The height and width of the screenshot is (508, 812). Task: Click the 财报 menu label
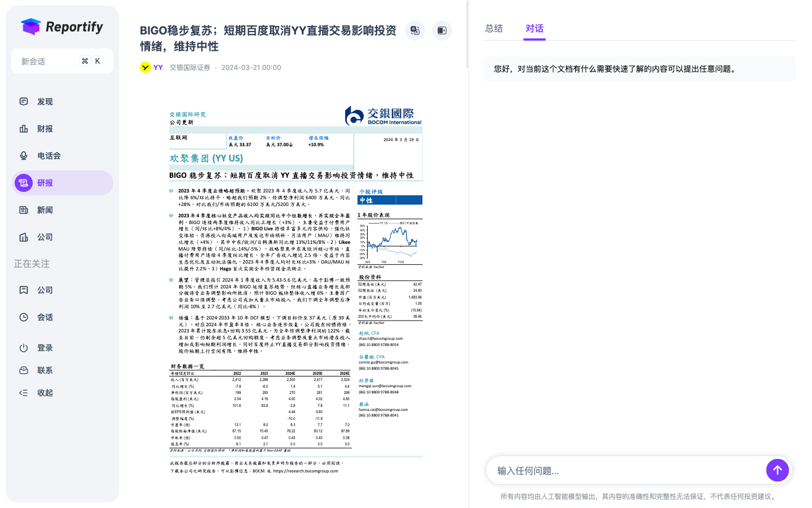click(45, 129)
